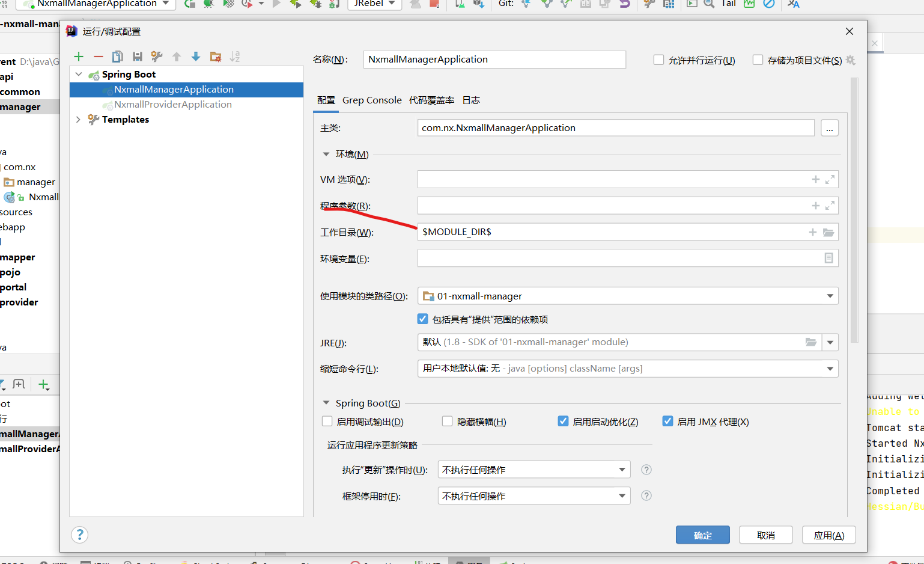Move configuration up with gray arrow

click(x=177, y=57)
